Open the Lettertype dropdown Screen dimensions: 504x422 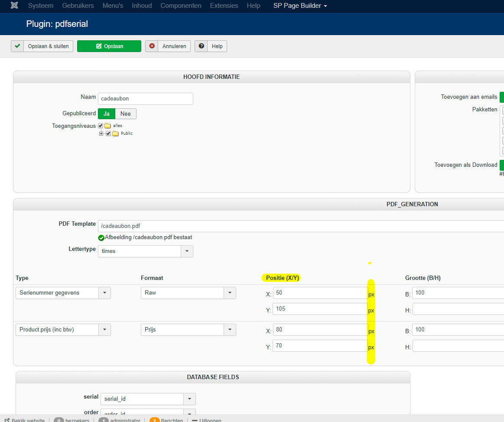[187, 251]
